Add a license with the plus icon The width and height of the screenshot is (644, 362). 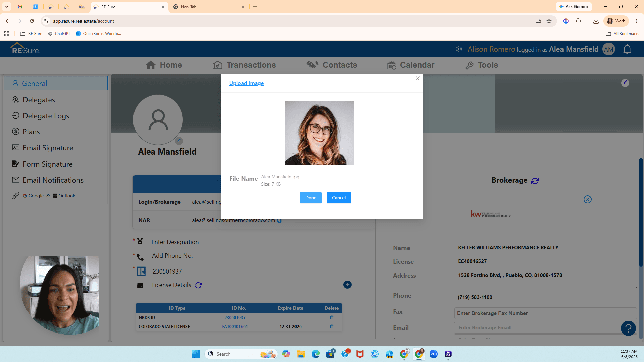pos(347,285)
